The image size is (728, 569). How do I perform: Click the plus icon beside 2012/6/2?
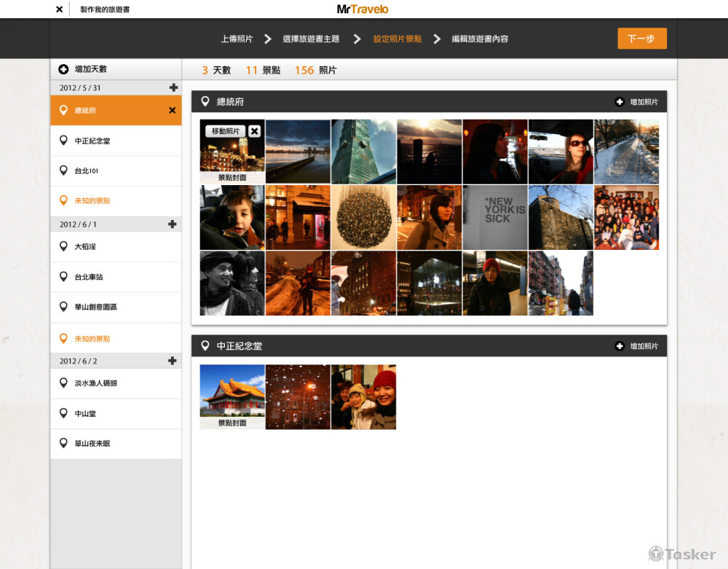point(173,361)
